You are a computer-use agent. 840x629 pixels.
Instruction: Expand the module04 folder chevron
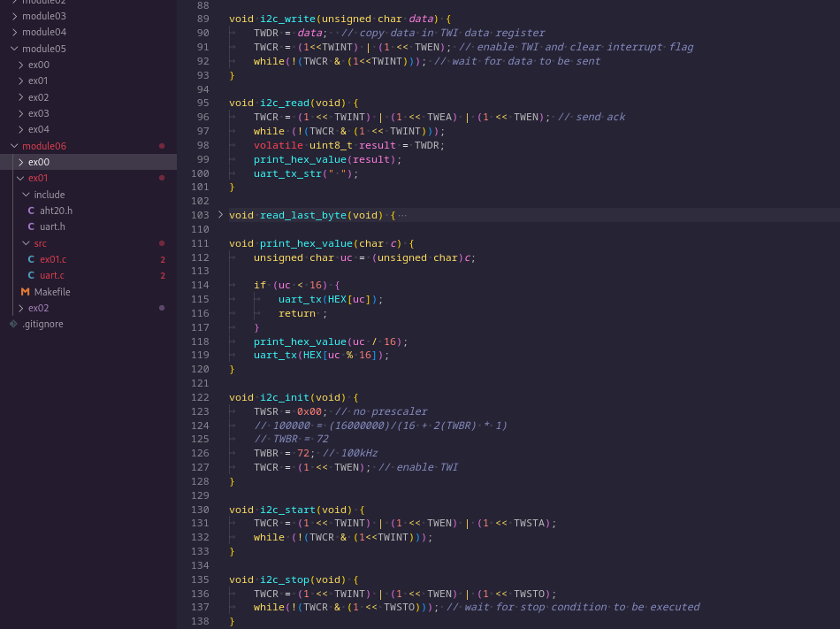point(14,32)
